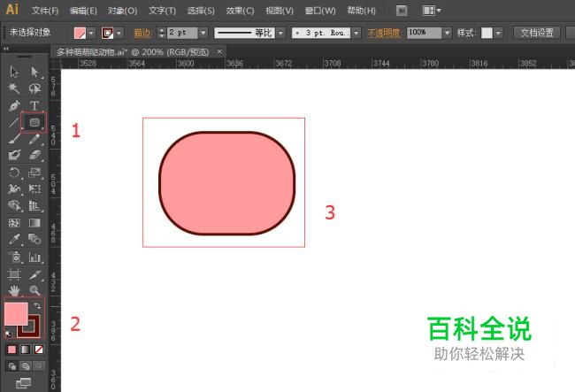Open the 帮助(H) menu
The width and height of the screenshot is (575, 392).
[361, 11]
